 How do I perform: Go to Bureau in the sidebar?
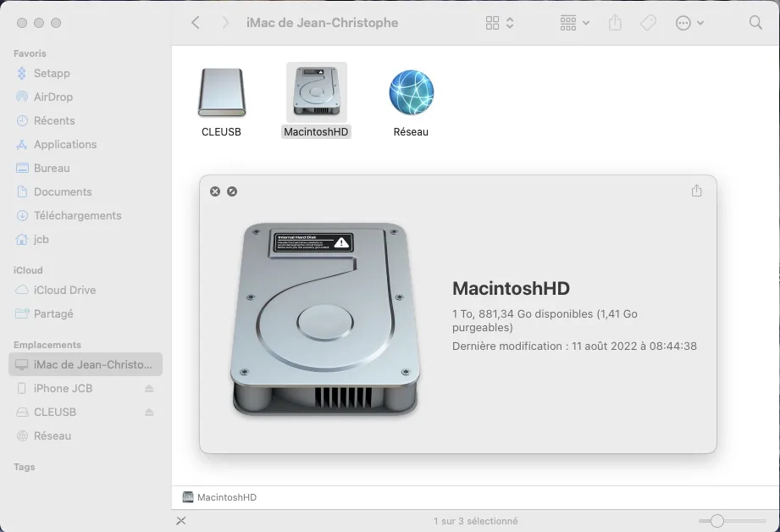point(86,169)
